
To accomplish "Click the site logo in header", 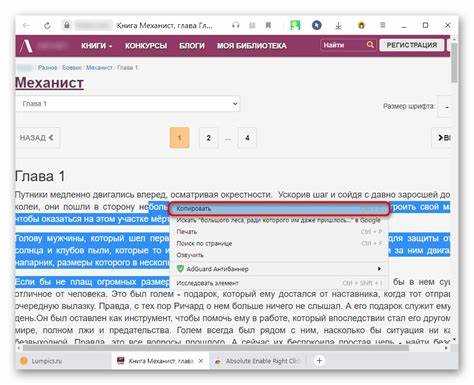I will pyautogui.click(x=26, y=46).
